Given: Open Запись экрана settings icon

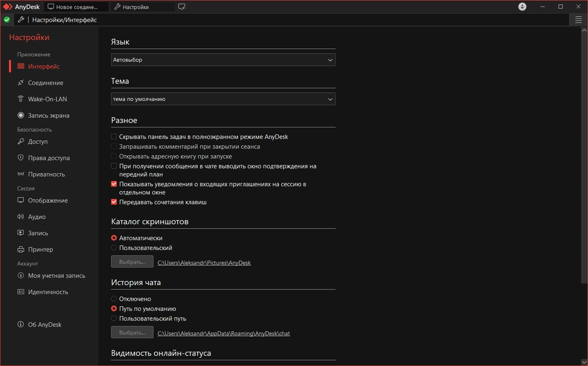Looking at the screenshot, I should (21, 116).
